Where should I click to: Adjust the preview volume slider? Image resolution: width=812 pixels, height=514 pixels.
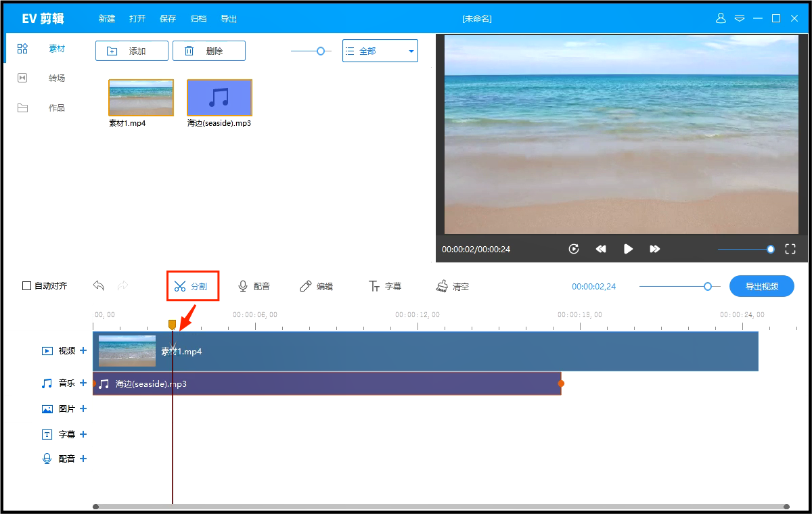coord(770,249)
